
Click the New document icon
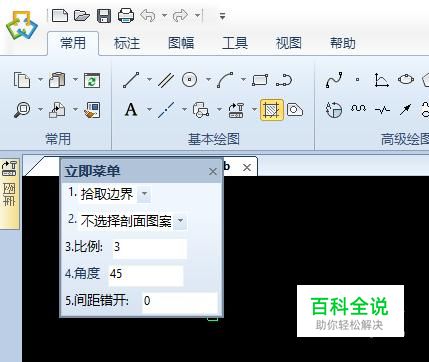(x=60, y=16)
